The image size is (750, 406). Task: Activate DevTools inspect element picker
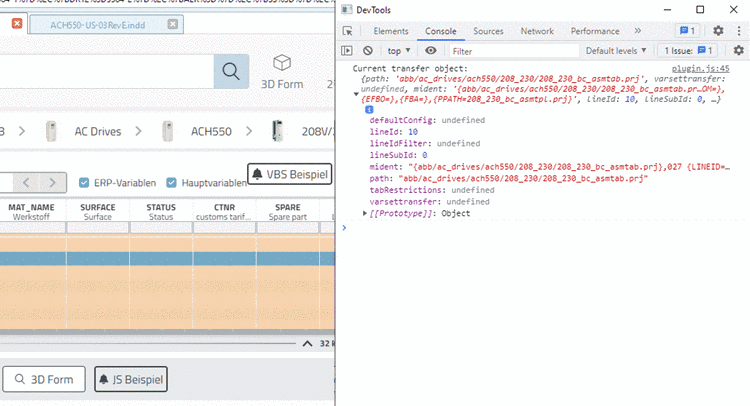(x=348, y=31)
